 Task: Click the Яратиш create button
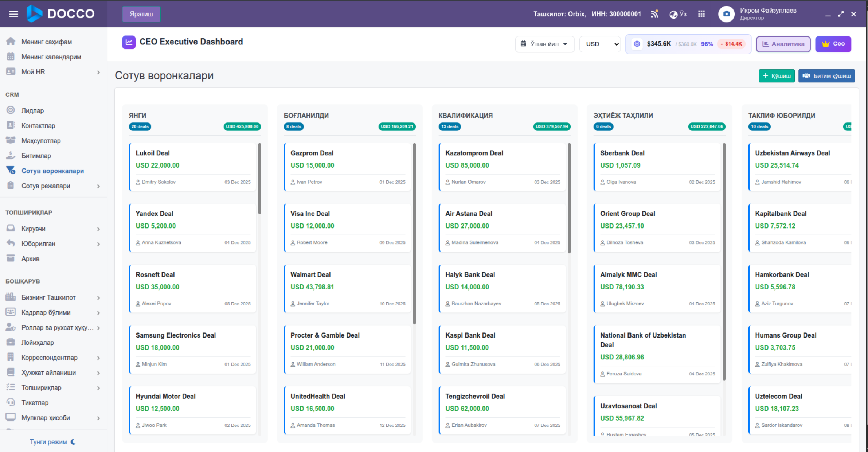tap(141, 14)
